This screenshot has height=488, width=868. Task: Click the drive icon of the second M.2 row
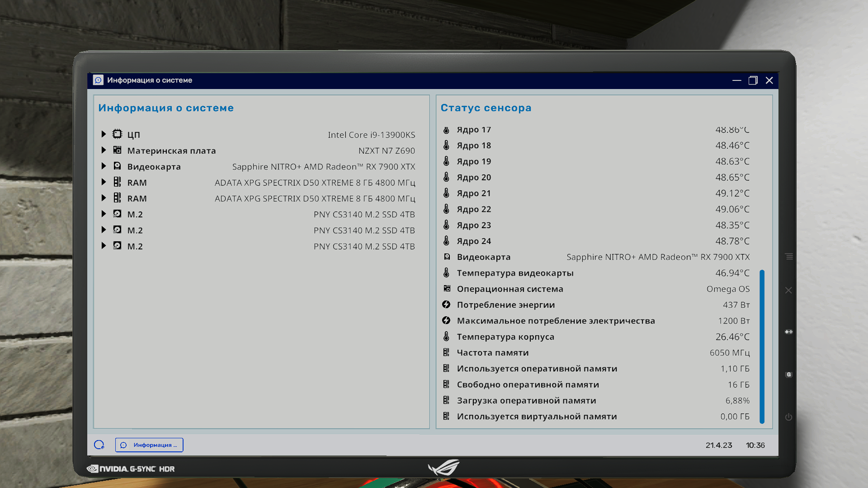117,230
